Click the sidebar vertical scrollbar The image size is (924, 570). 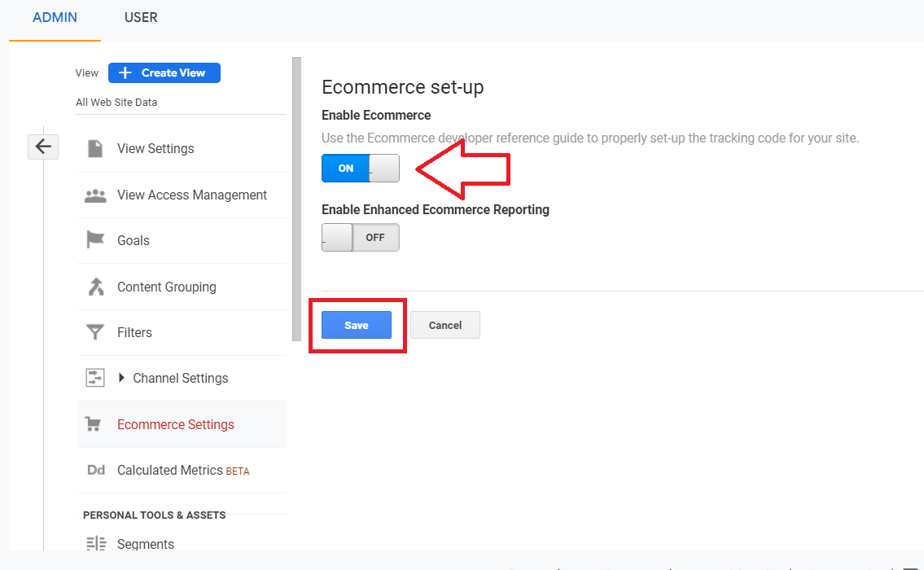click(296, 199)
